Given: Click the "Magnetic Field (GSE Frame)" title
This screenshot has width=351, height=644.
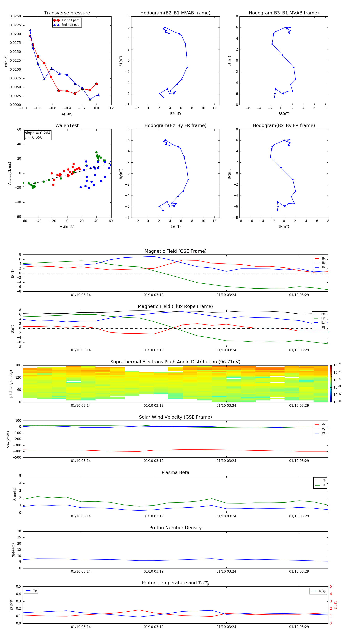Looking at the screenshot, I should pyautogui.click(x=175, y=251).
